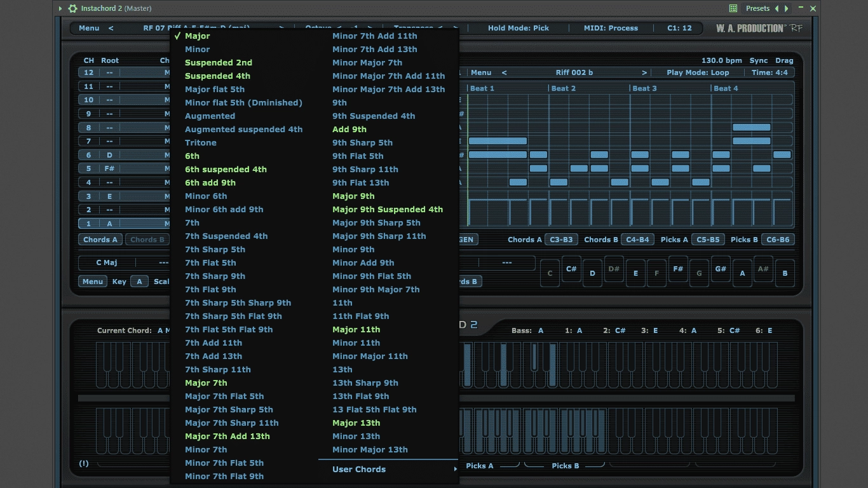Choose Major 9th Suspended 4th chord
The width and height of the screenshot is (868, 488).
pyautogui.click(x=388, y=209)
